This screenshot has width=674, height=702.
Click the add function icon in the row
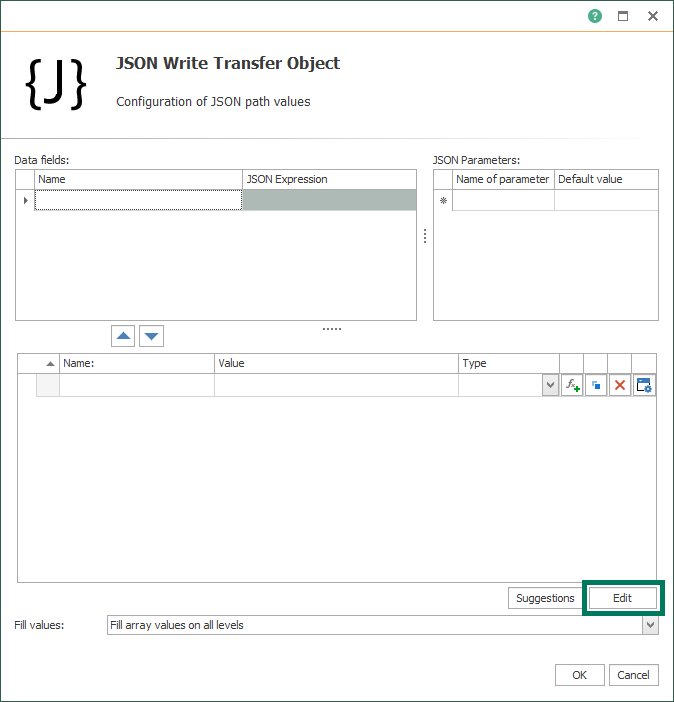click(572, 385)
